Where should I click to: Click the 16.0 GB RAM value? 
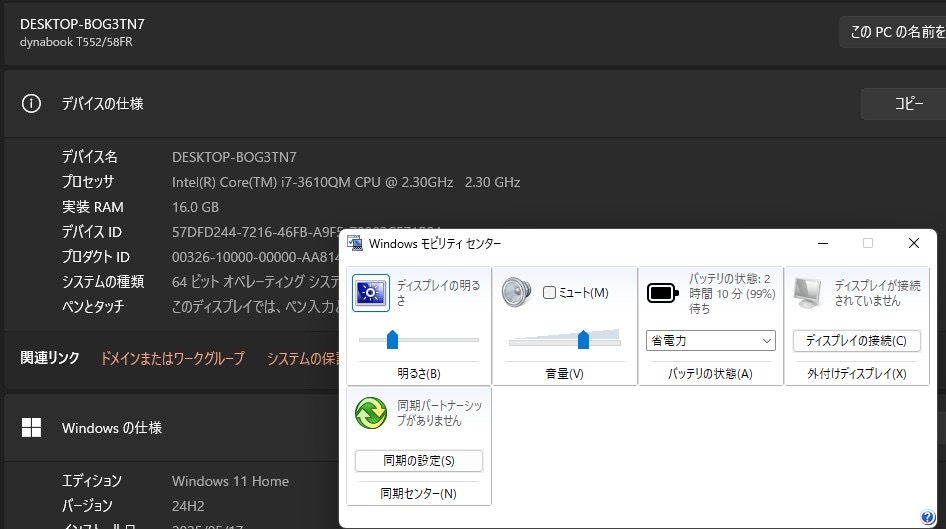[x=195, y=207]
